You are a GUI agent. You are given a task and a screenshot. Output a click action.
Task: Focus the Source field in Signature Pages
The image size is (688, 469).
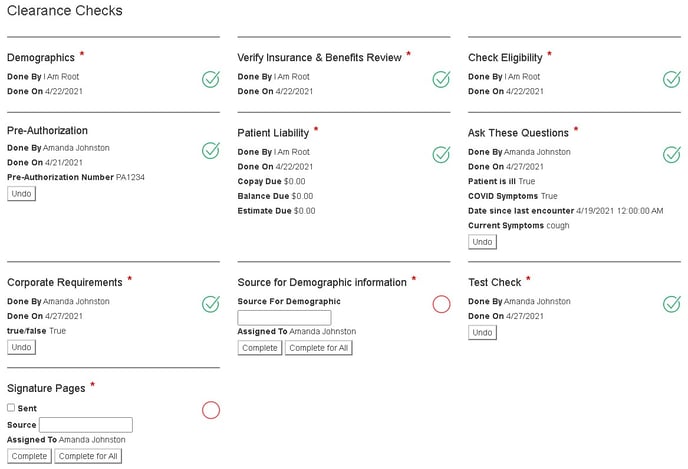[85, 425]
